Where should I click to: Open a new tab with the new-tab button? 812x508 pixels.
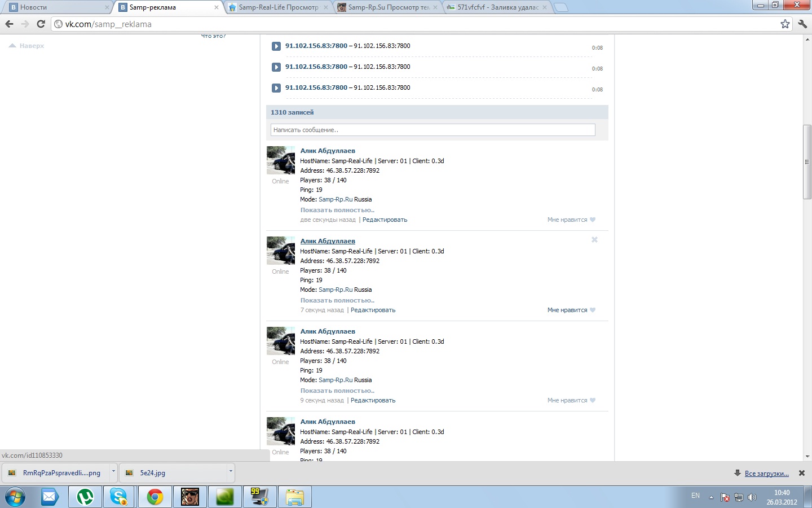561,7
